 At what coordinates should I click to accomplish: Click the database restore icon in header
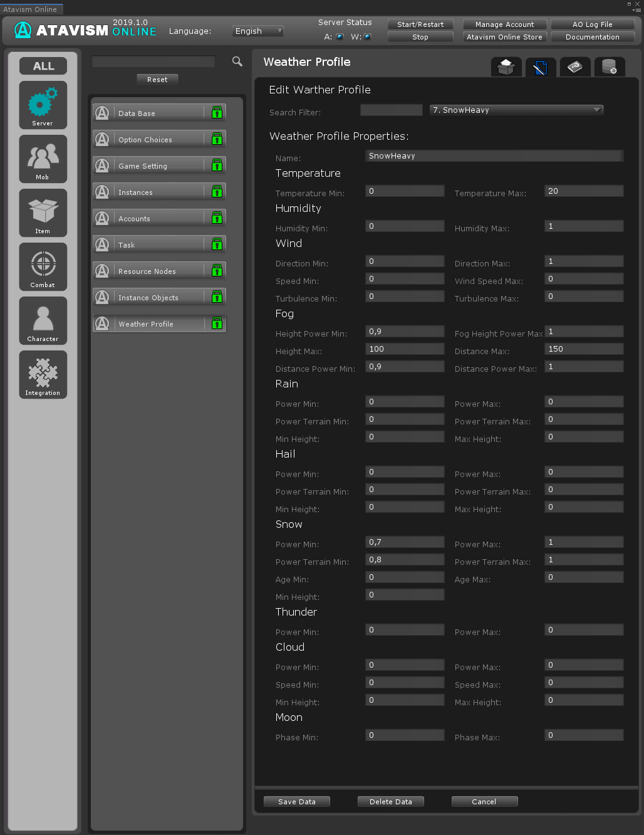click(x=609, y=66)
